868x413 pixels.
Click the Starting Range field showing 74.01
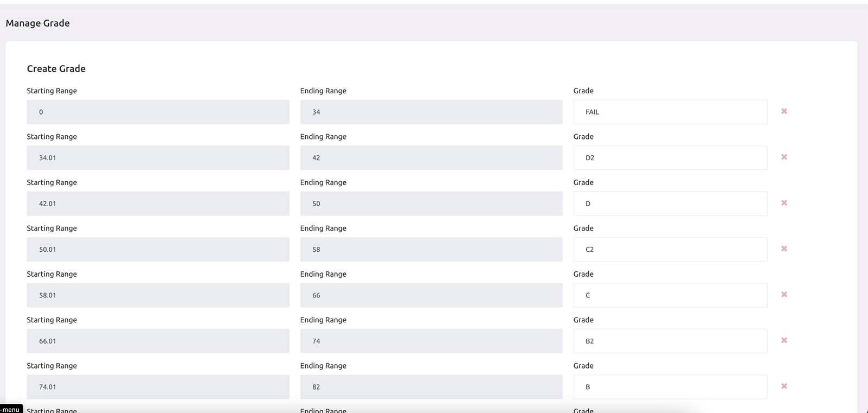pyautogui.click(x=158, y=387)
